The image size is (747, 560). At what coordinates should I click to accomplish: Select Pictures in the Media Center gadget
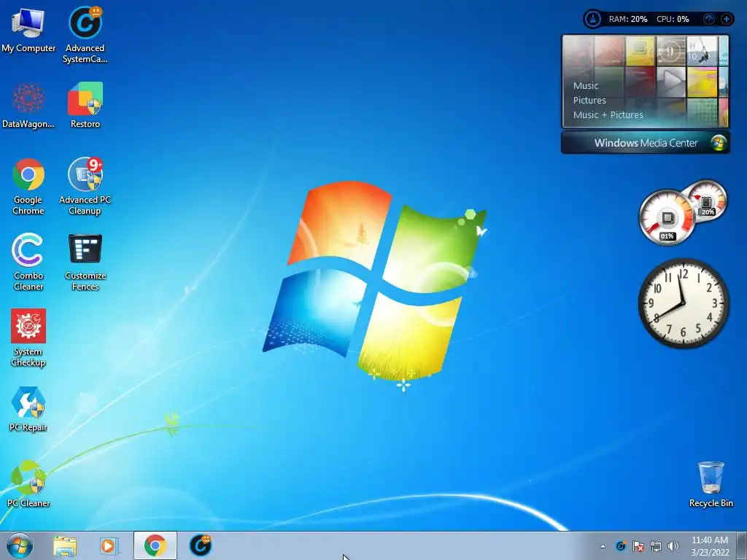click(x=589, y=101)
